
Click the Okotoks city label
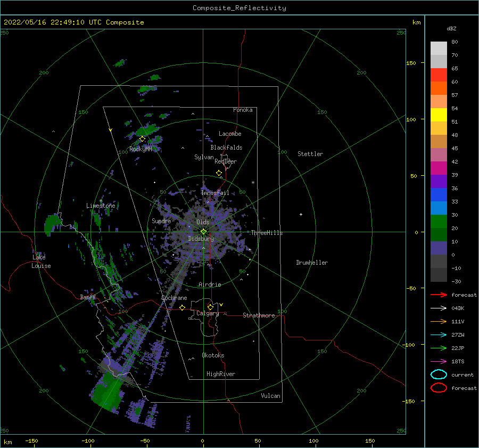click(213, 355)
